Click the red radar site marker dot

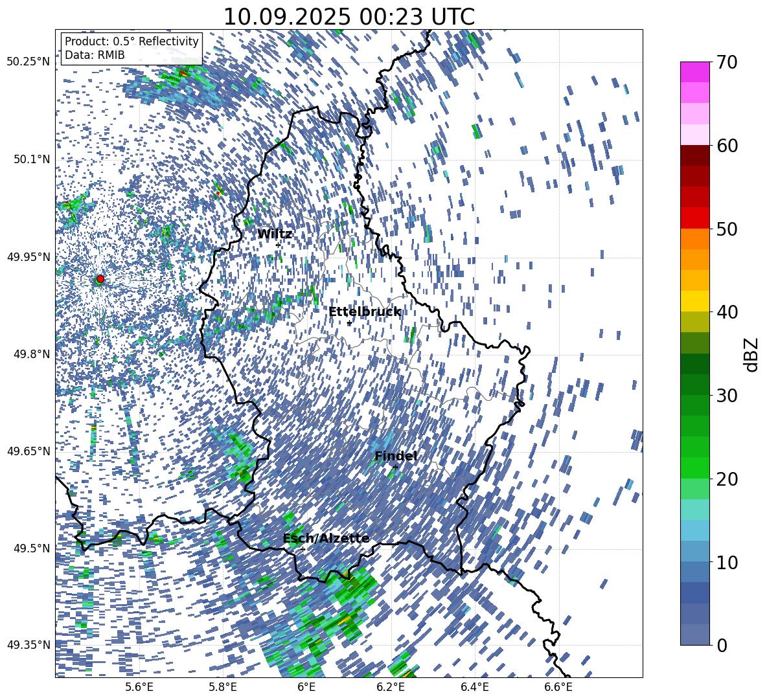(x=100, y=278)
